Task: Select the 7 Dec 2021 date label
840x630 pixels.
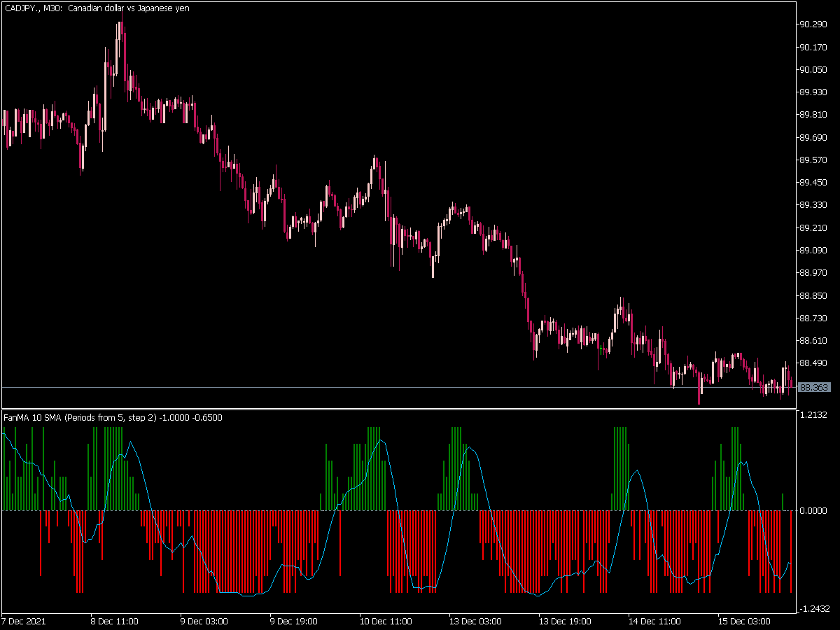Action: click(23, 622)
